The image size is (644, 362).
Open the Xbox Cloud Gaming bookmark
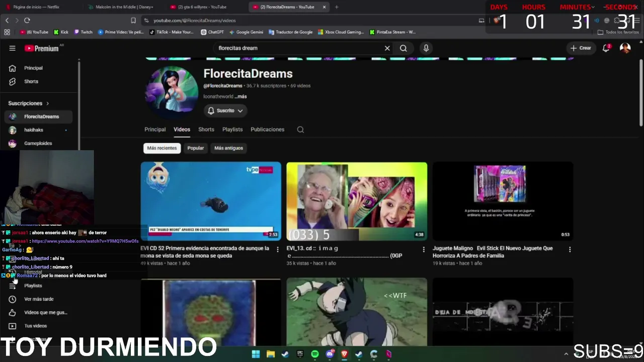pos(341,32)
